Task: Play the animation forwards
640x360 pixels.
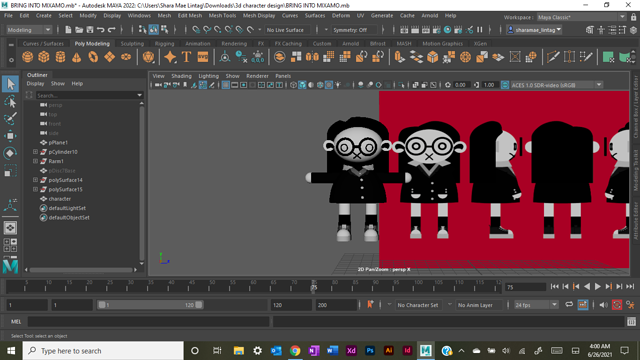Action: [598, 287]
